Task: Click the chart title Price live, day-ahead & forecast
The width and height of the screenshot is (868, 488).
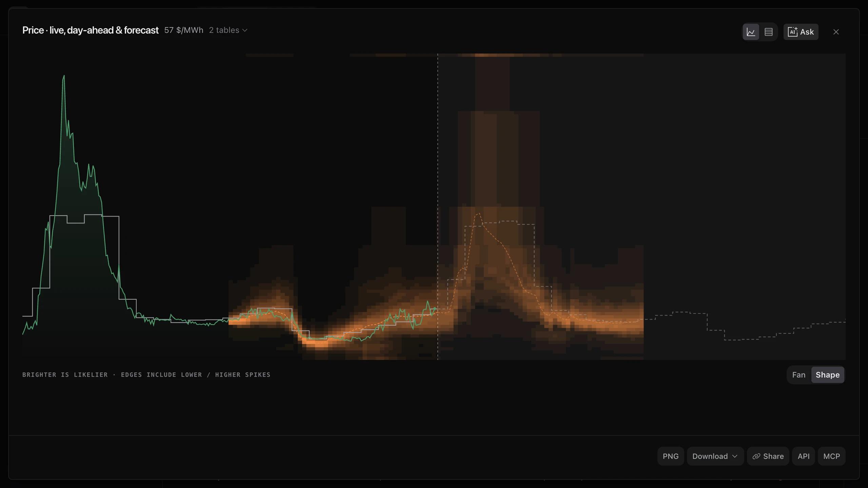Action: pos(90,30)
